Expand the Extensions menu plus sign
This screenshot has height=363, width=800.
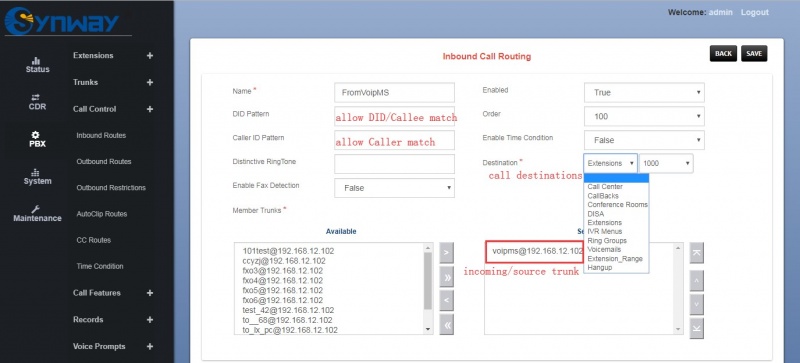pos(149,56)
